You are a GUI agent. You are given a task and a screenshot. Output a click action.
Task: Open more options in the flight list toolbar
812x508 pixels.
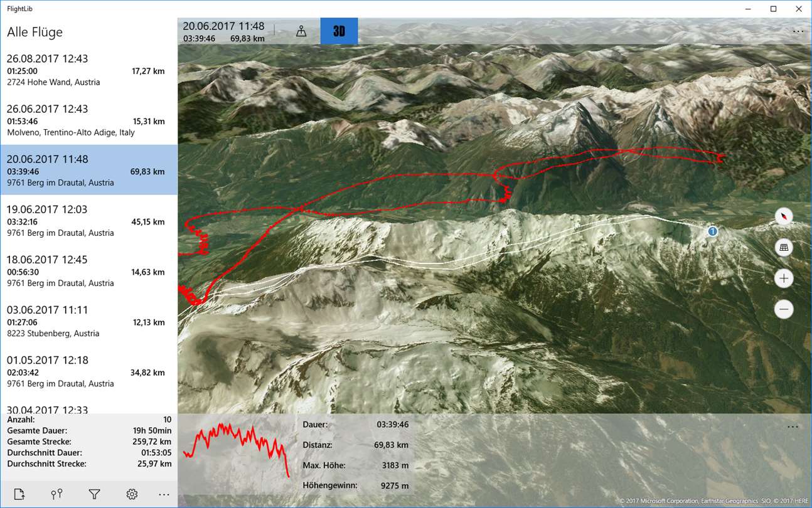click(x=164, y=495)
